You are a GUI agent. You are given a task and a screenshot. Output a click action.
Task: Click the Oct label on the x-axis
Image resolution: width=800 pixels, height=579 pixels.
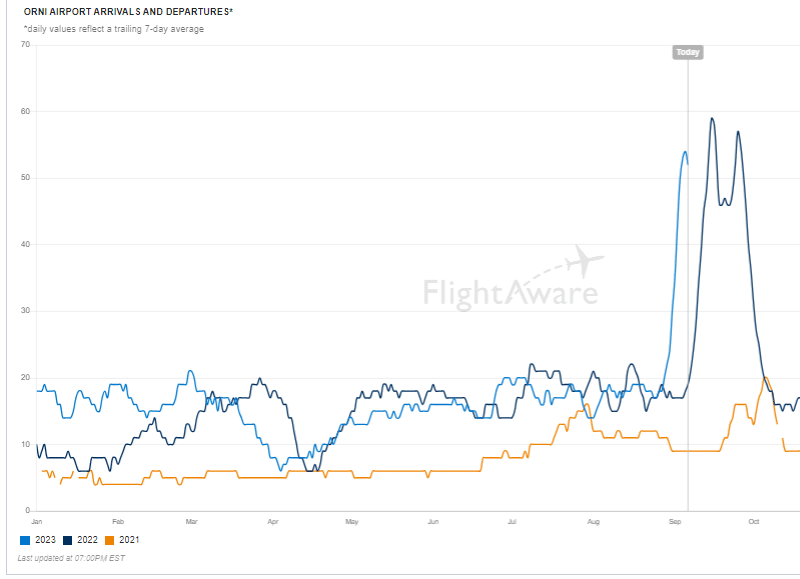click(755, 522)
